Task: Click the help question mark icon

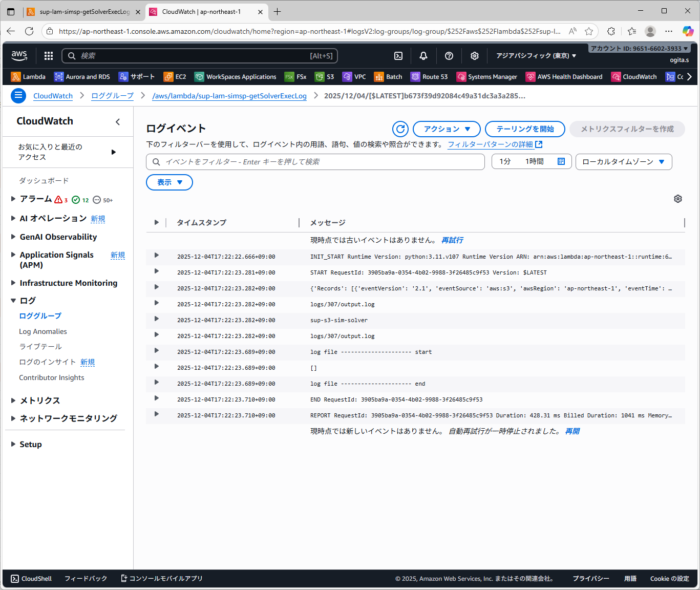Action: click(x=449, y=56)
